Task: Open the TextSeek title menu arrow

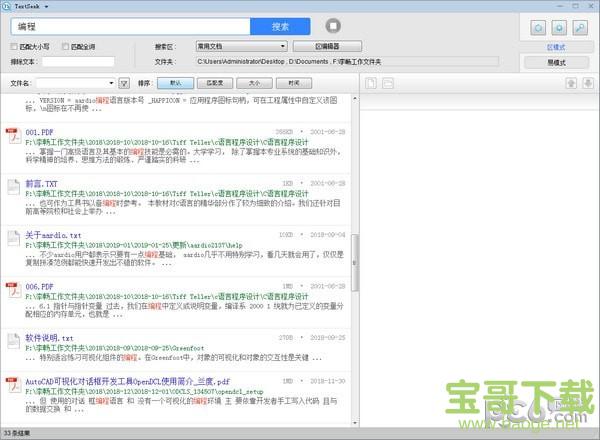Action: [x=46, y=7]
